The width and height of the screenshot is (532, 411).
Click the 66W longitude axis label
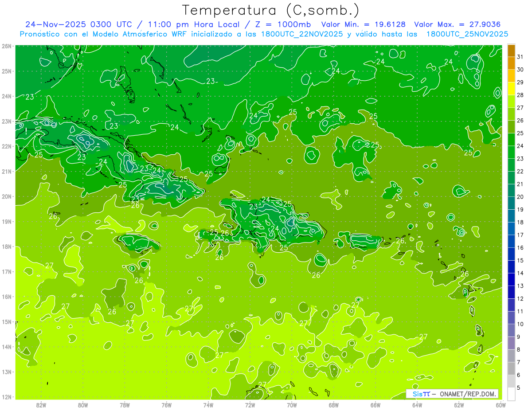pyautogui.click(x=376, y=405)
